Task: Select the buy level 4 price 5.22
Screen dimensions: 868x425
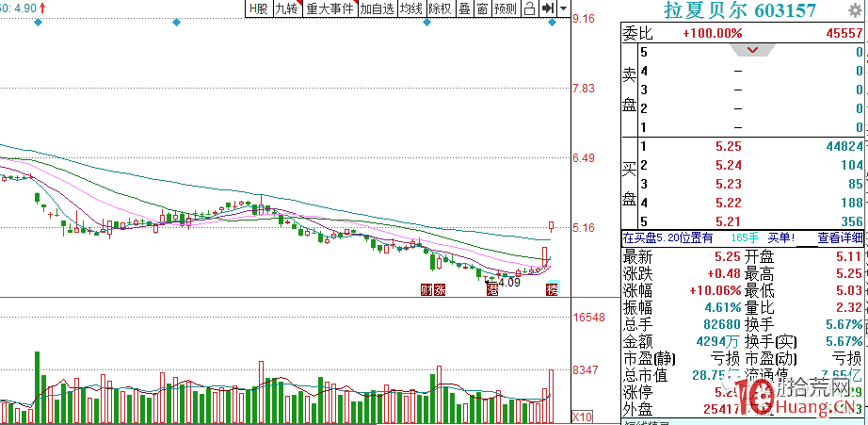Action: [x=728, y=203]
